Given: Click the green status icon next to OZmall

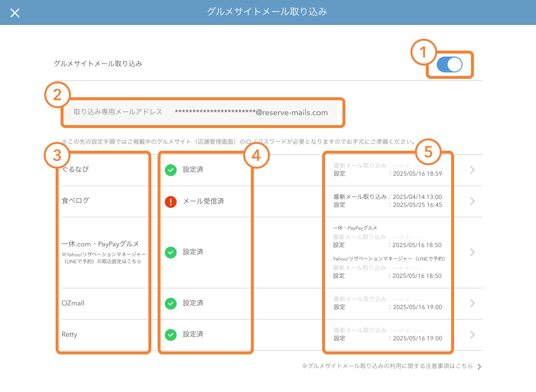Looking at the screenshot, I should (x=171, y=304).
